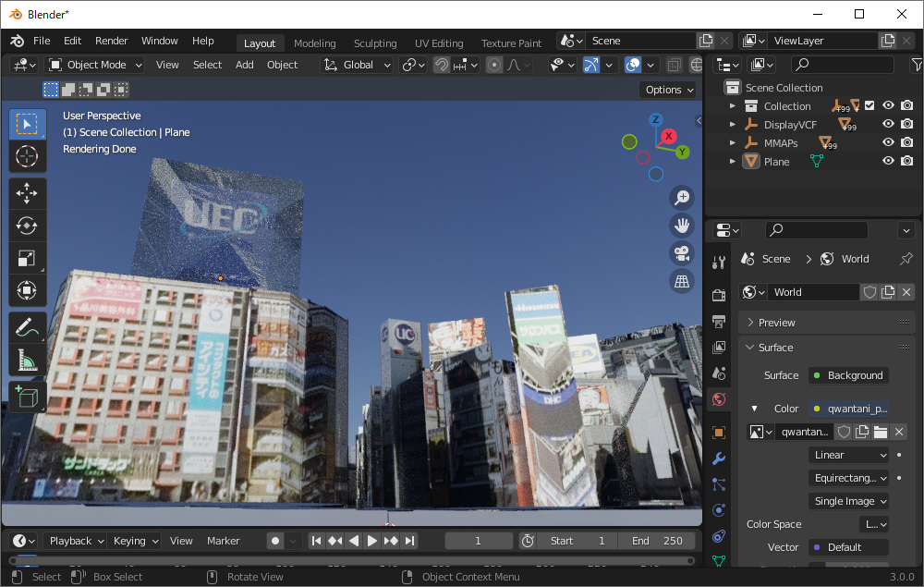Select the Cursor tool
This screenshot has height=587, width=924.
[x=27, y=156]
